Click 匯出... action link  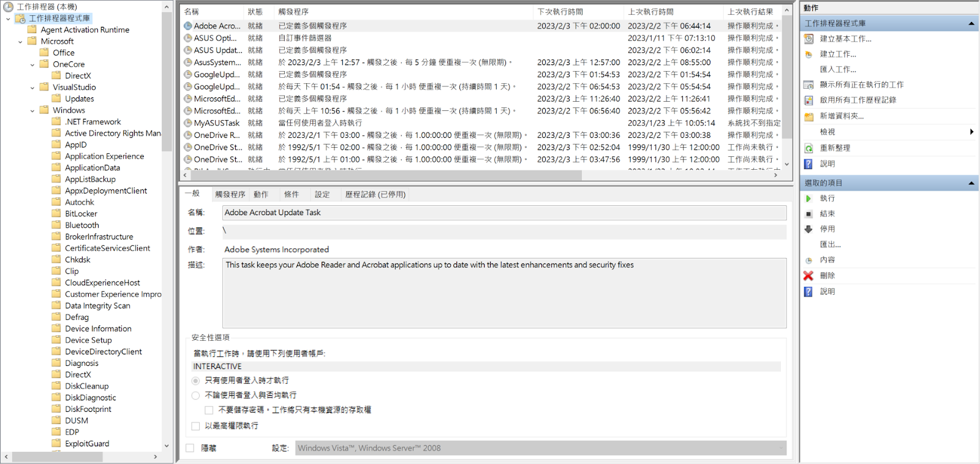pos(831,245)
